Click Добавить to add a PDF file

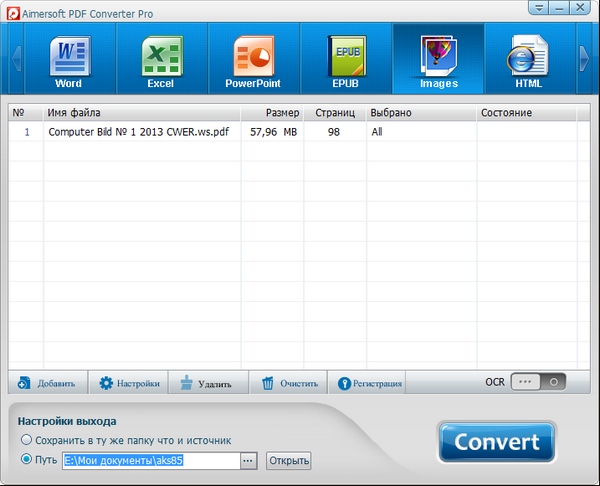coord(48,383)
